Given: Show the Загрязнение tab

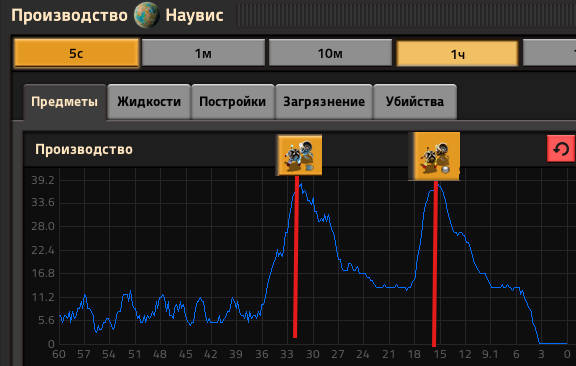Looking at the screenshot, I should 324,102.
